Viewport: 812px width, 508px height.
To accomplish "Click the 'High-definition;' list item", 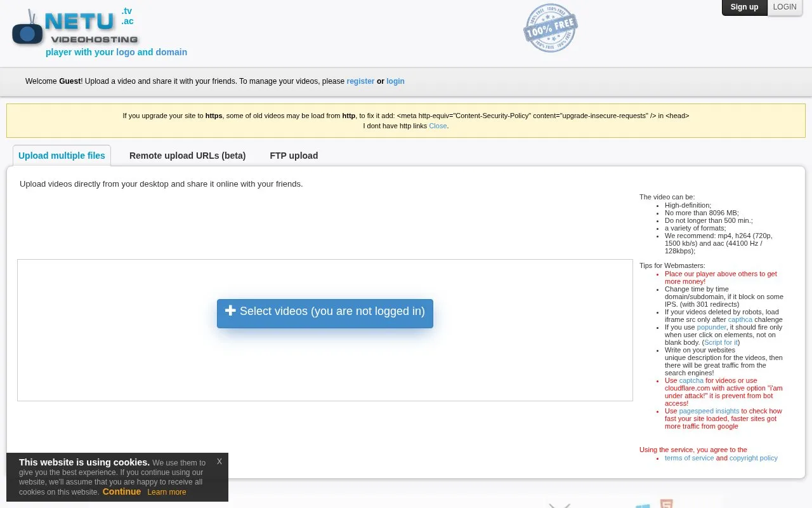I will tap(688, 205).
